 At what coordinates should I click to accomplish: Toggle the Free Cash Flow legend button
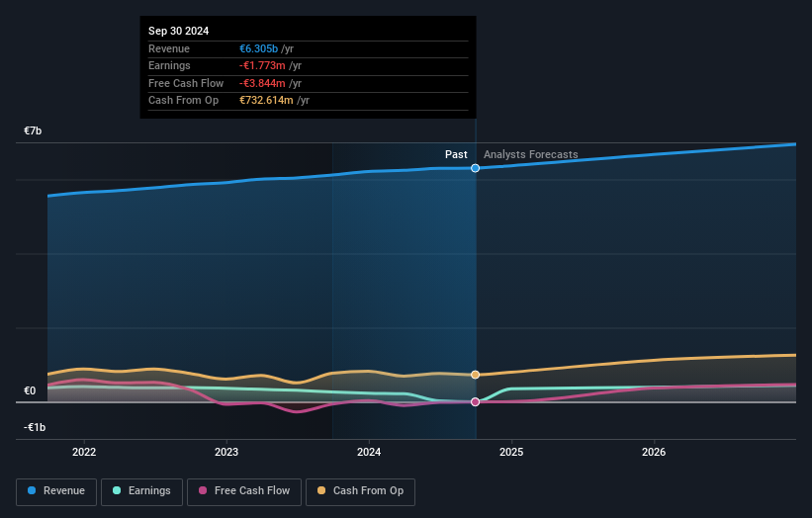tap(244, 491)
